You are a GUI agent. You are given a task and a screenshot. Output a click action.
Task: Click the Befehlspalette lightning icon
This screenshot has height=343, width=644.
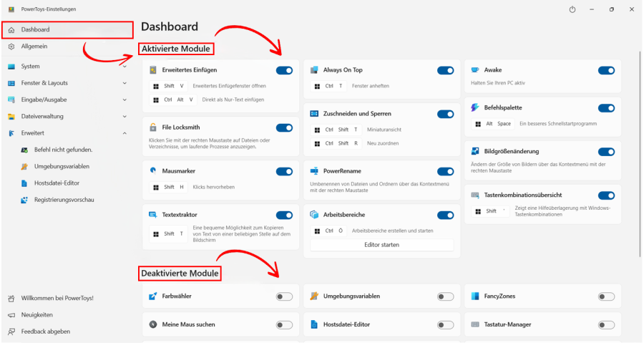point(475,107)
